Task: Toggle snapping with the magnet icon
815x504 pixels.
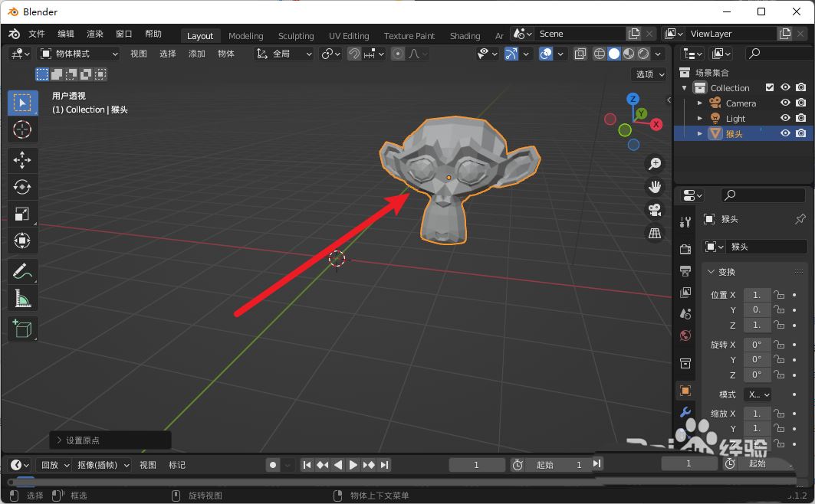Action: tap(353, 54)
